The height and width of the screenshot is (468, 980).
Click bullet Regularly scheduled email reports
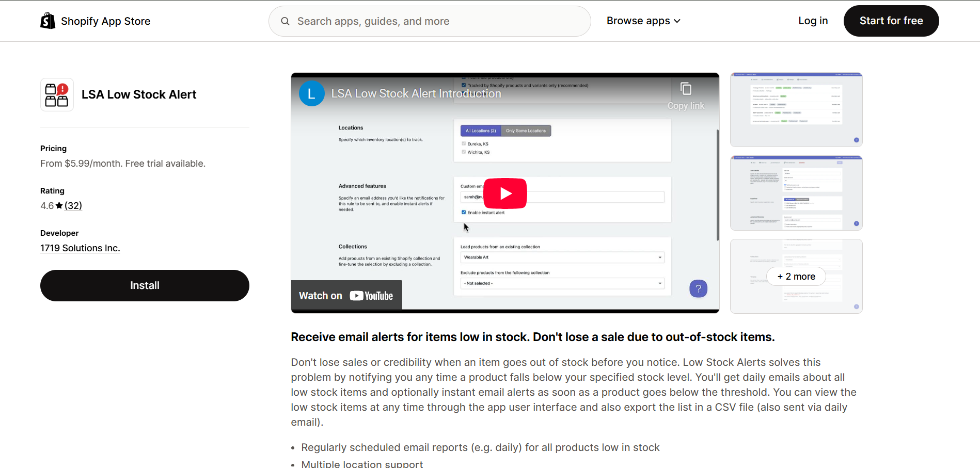click(481, 447)
